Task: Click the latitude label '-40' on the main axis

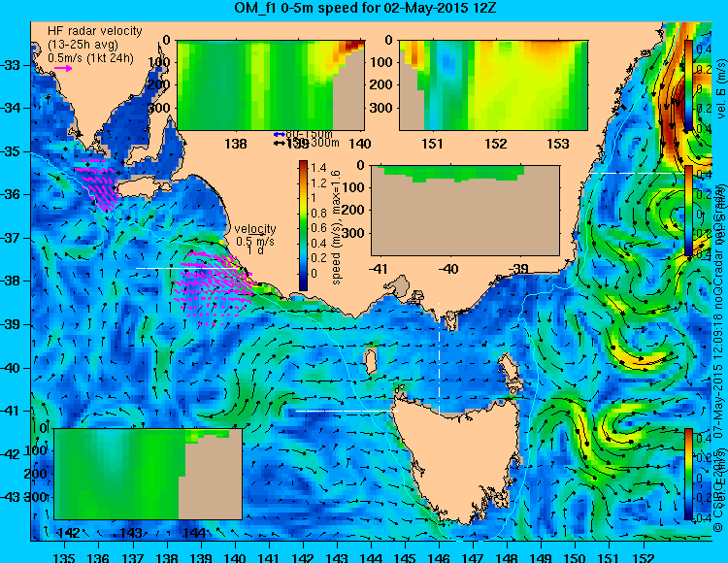Action: pyautogui.click(x=11, y=368)
